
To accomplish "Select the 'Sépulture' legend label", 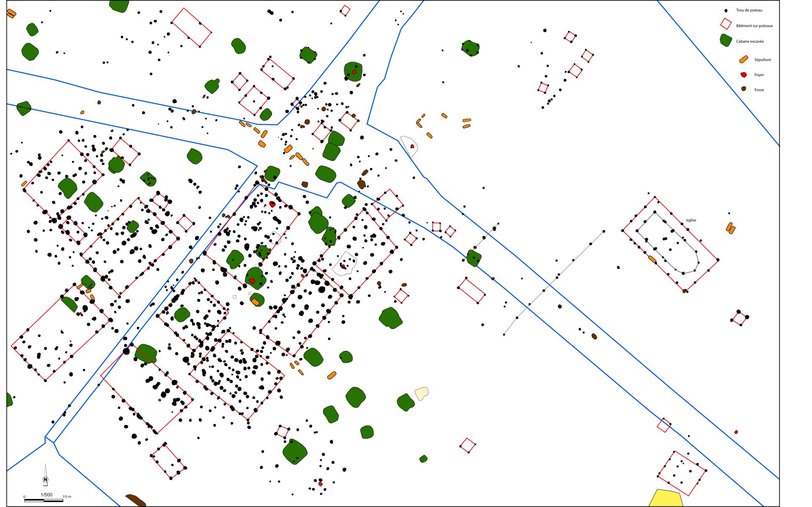I will click(x=763, y=60).
